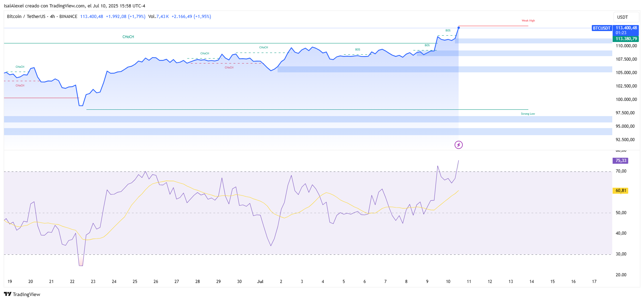This screenshot has width=644, height=301.
Task: Click the Bitcoin / TetherUS chart title
Action: 26,17
